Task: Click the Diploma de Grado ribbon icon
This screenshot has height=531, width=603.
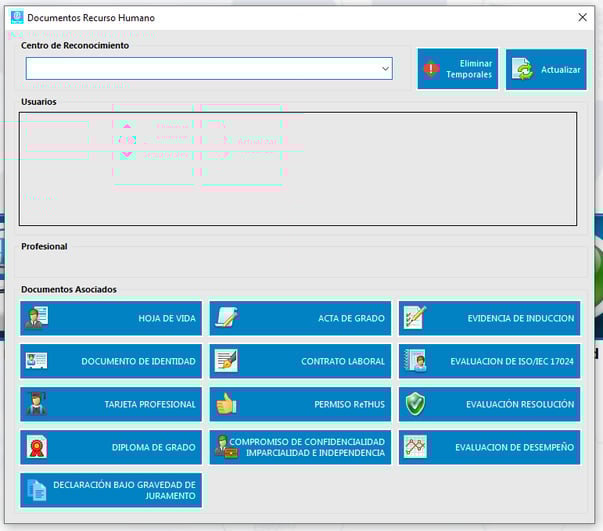Action: [36, 447]
